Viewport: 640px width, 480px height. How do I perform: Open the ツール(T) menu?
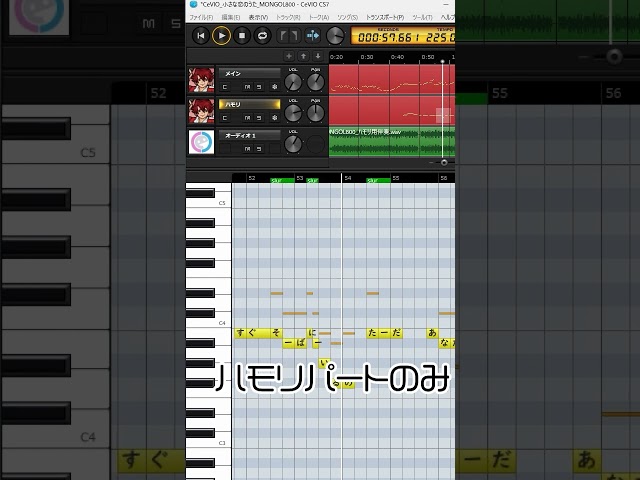point(422,17)
